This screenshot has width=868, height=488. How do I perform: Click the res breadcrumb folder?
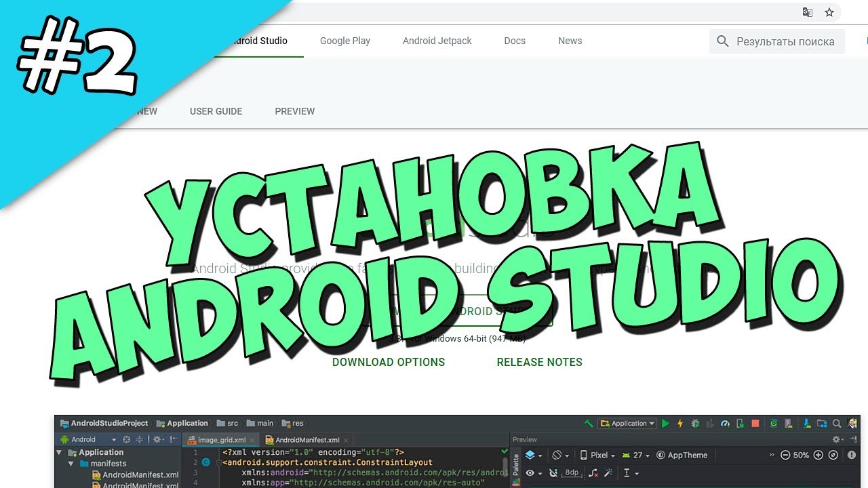[x=293, y=424]
